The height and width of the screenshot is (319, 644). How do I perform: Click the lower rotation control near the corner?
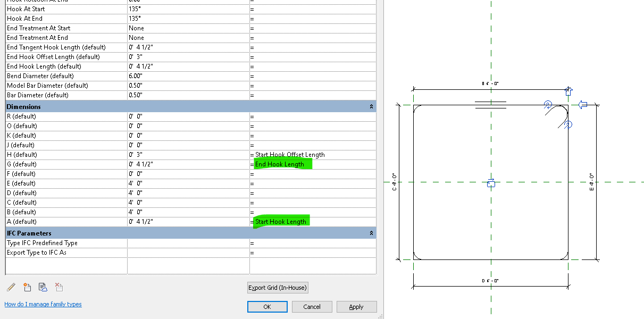[x=567, y=125]
